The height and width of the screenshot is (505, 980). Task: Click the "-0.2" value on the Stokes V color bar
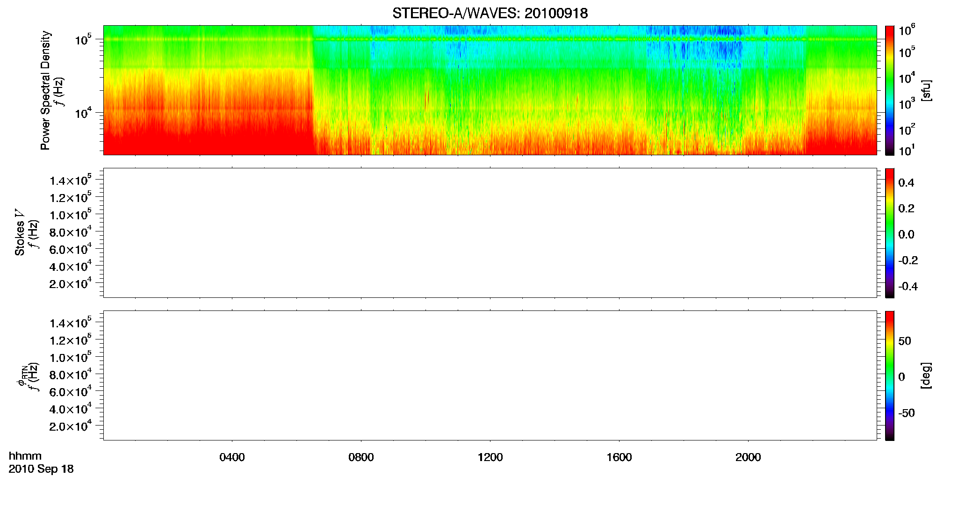click(908, 260)
